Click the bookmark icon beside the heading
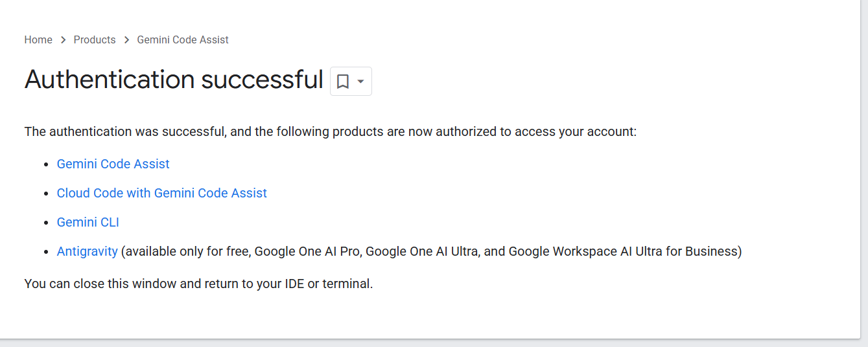Image resolution: width=868 pixels, height=347 pixels. (x=343, y=82)
